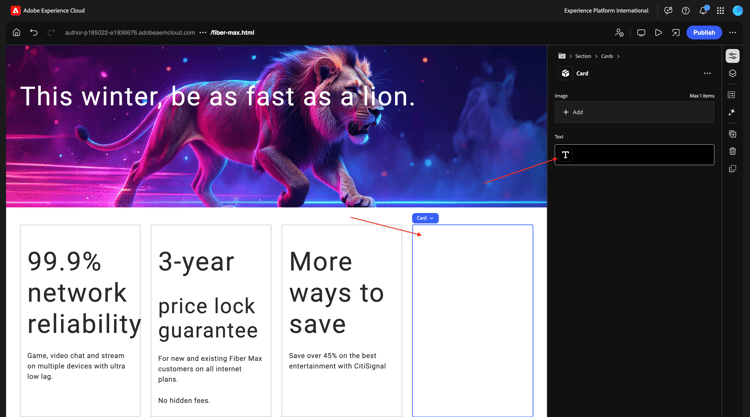Click the Text field of the card

(634, 154)
